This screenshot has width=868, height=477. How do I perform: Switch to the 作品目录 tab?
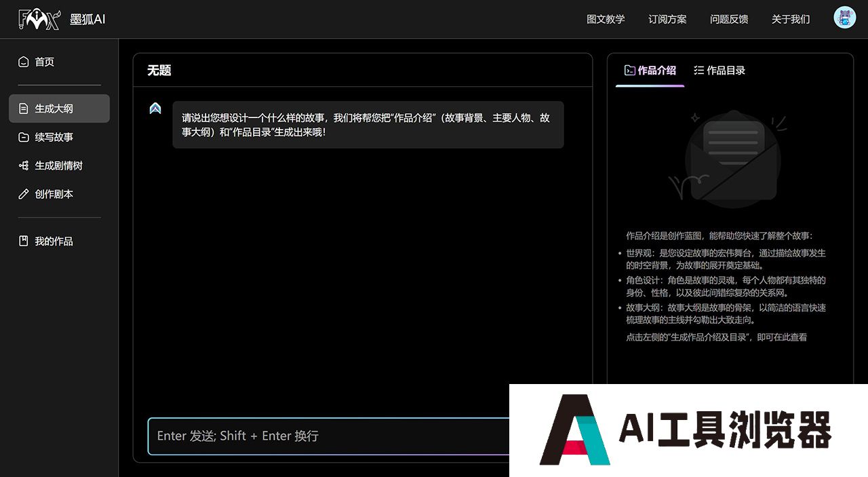click(719, 71)
